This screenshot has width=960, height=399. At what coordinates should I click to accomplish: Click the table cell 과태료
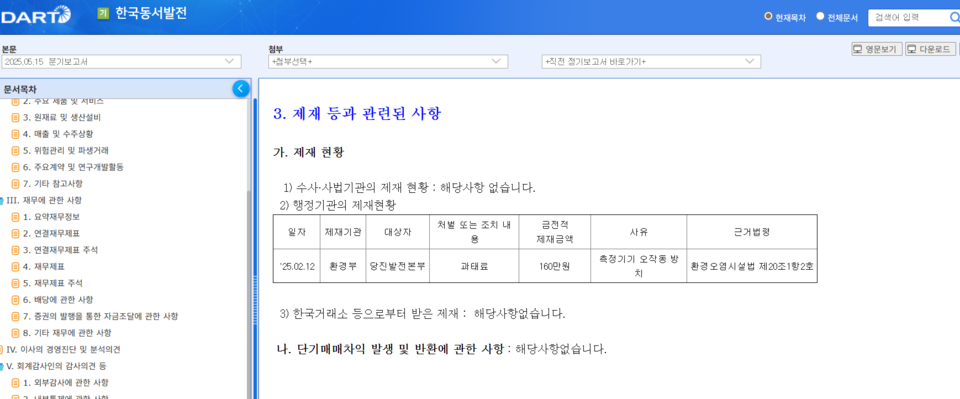click(474, 266)
